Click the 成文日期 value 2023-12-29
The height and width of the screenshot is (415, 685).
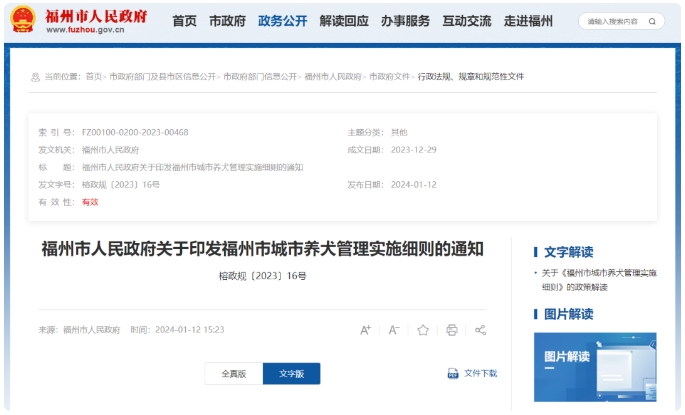coord(413,150)
